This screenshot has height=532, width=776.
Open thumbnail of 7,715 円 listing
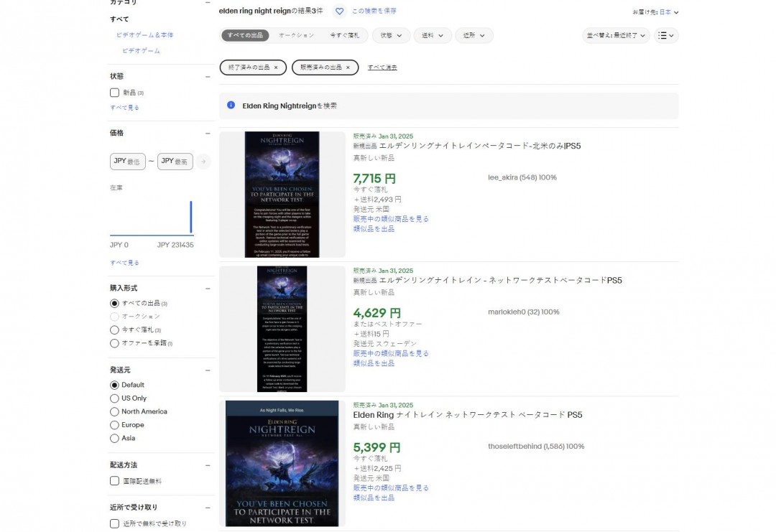click(x=282, y=195)
